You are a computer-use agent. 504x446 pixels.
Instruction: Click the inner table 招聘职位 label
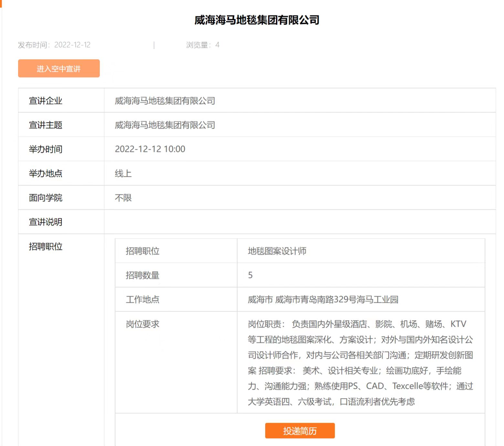(x=142, y=251)
